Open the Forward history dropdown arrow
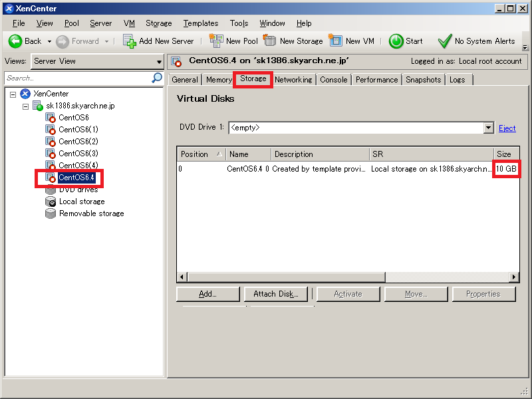Screen dimensions: 532x399 106,42
